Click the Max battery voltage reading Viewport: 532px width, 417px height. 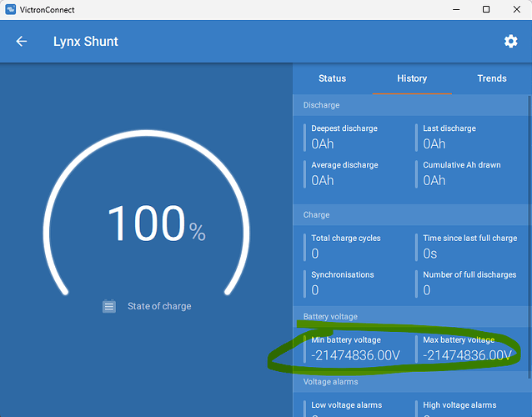click(468, 355)
